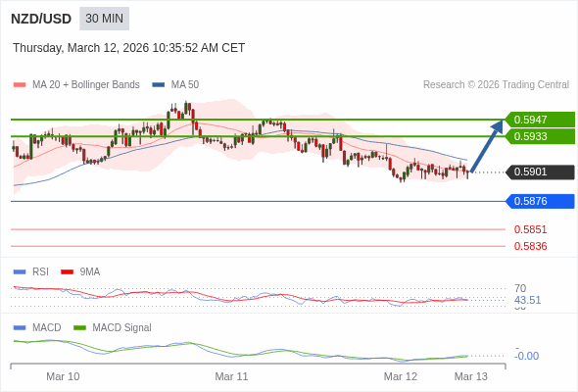
Task: Click the Mar 11 date axis label
Action: [x=231, y=376]
